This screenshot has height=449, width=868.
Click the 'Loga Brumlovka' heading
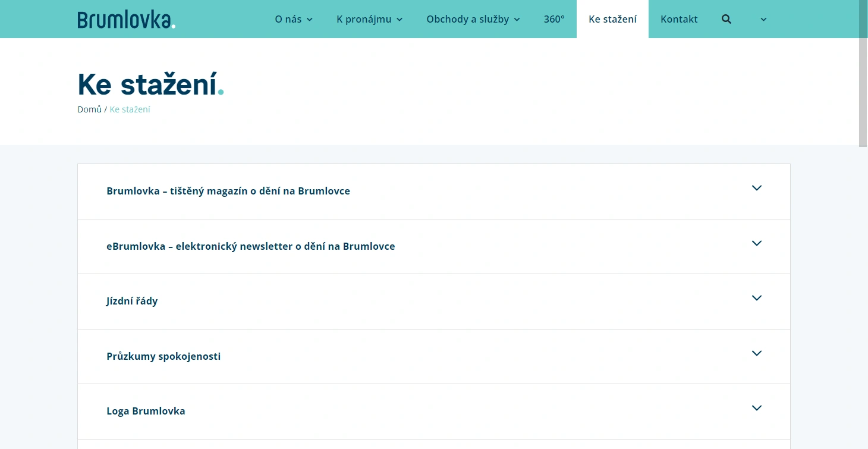(146, 411)
